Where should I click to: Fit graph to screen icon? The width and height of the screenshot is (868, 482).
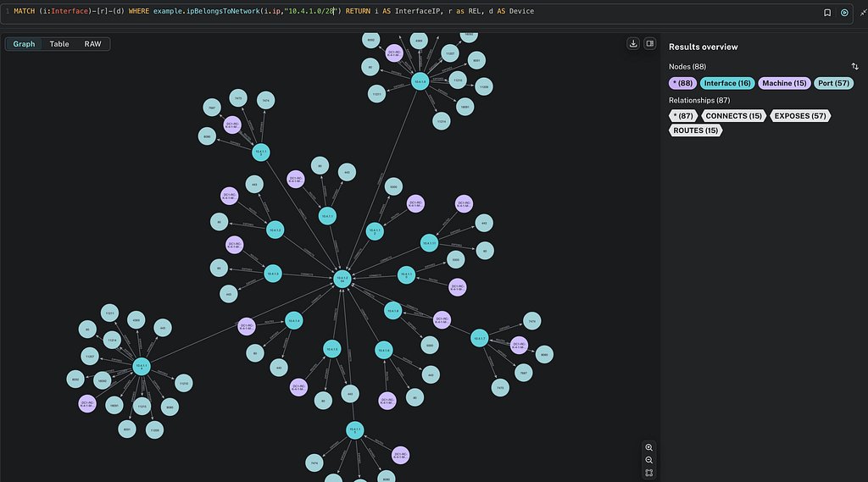point(648,474)
